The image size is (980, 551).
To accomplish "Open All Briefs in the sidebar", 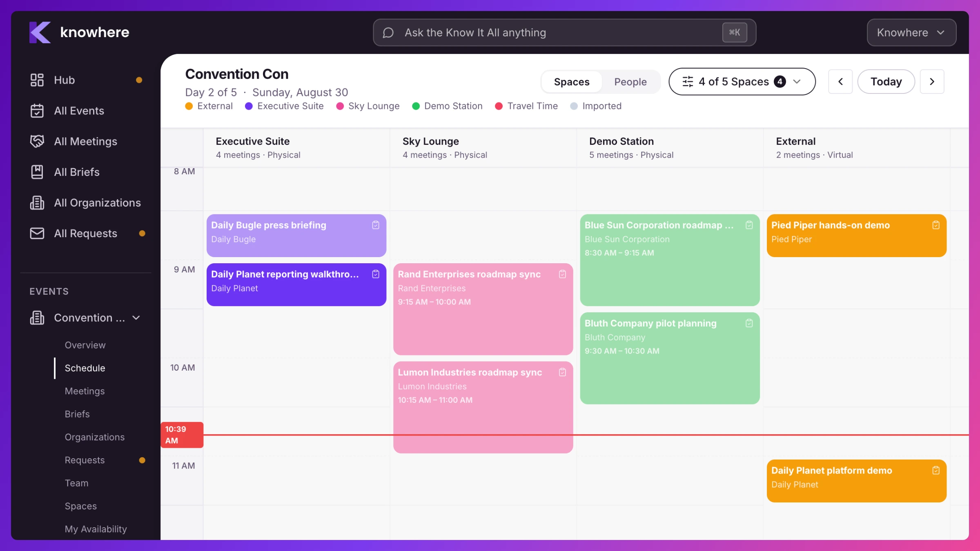I will (x=86, y=172).
